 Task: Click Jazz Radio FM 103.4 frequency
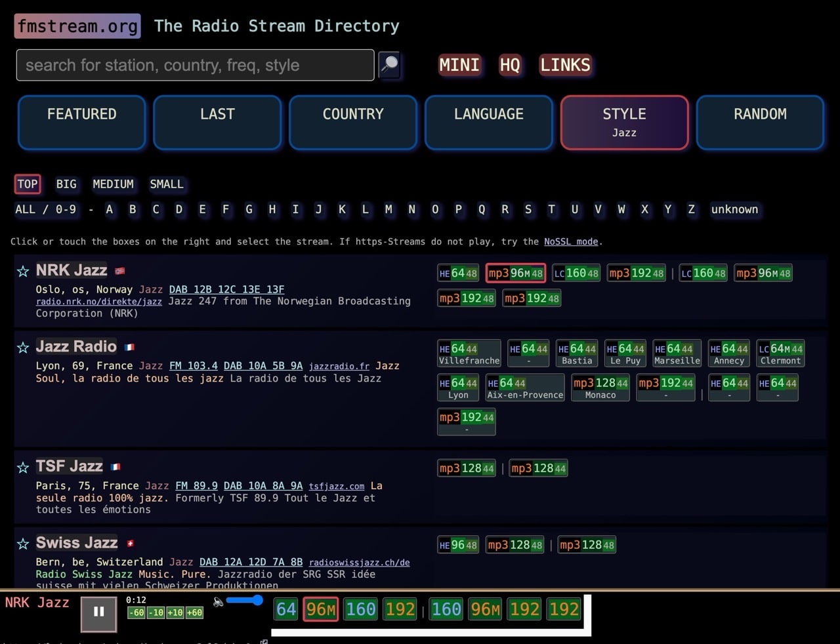tap(194, 365)
